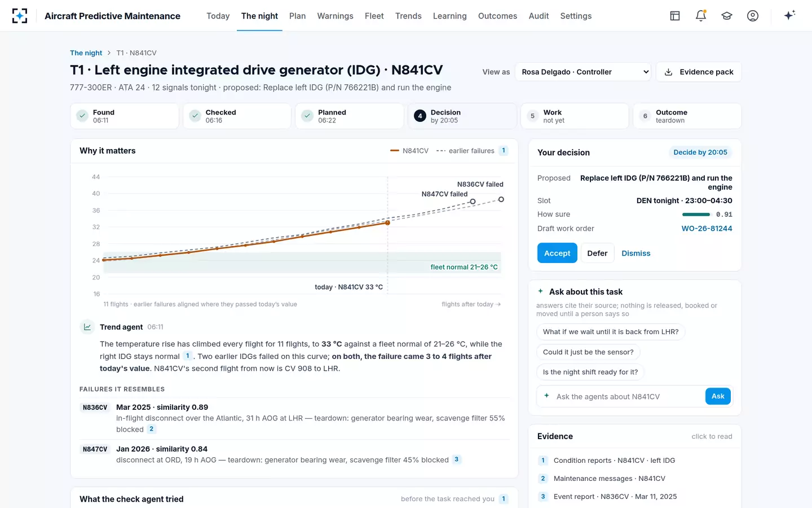This screenshot has height=508, width=812.
Task: Open the layout panel icon
Action: (x=675, y=16)
